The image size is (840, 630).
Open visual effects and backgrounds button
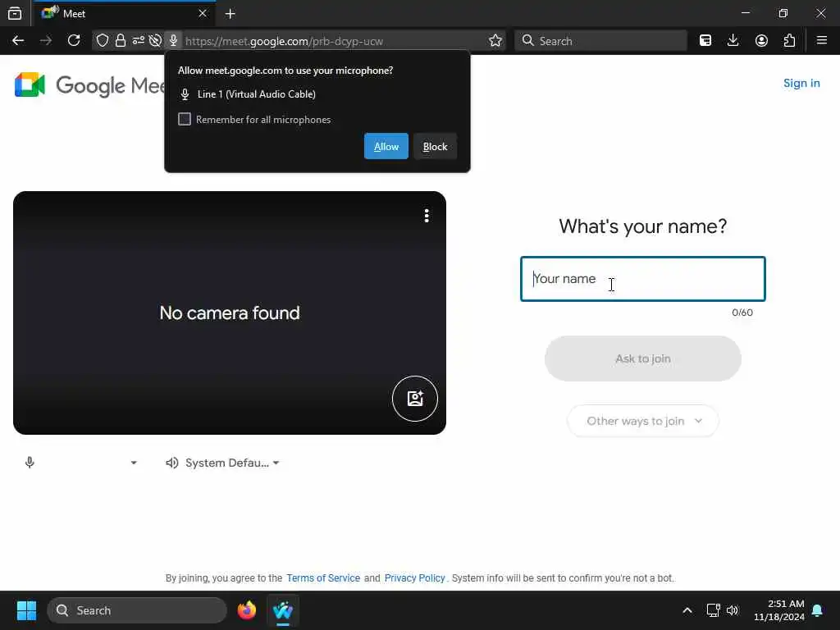click(414, 399)
